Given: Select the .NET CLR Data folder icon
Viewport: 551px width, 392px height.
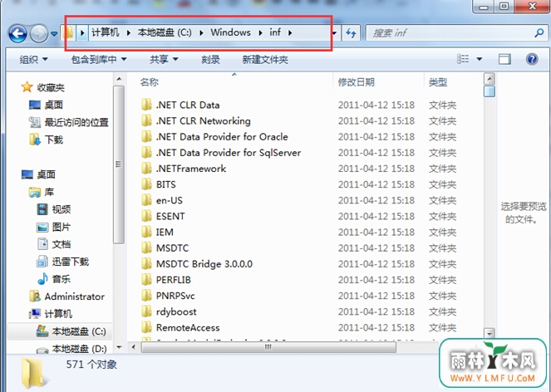Looking at the screenshot, I should (x=146, y=105).
